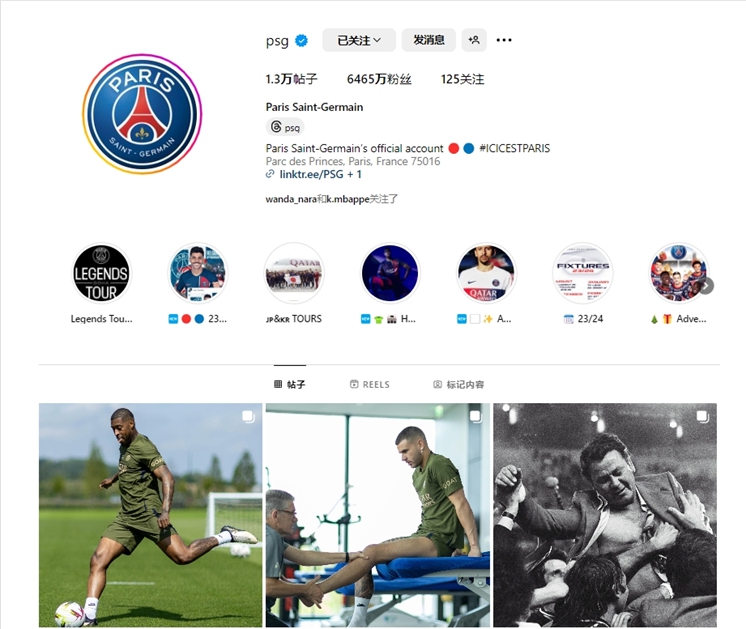Open the add similar accounts icon button

click(474, 40)
